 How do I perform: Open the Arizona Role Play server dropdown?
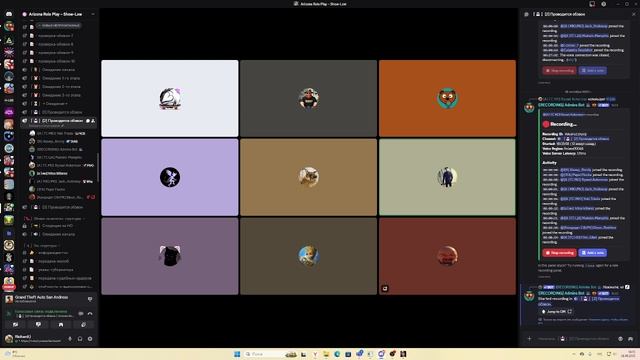point(59,14)
